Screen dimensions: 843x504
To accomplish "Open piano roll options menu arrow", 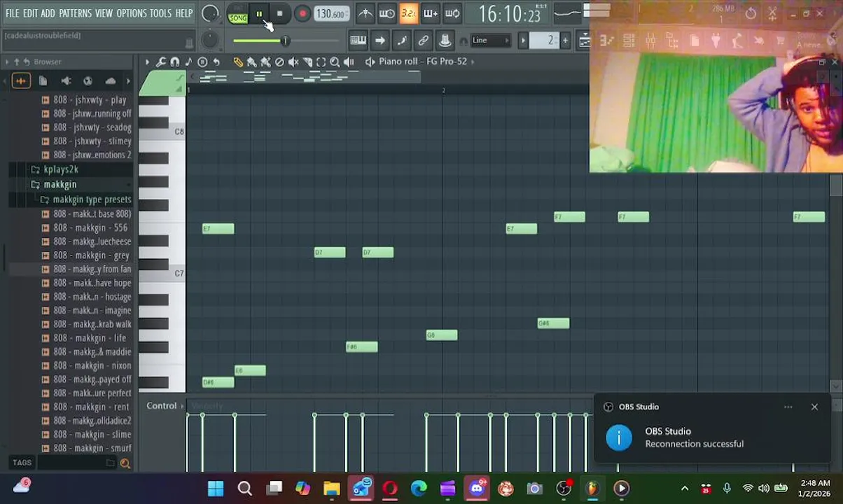I will 147,62.
